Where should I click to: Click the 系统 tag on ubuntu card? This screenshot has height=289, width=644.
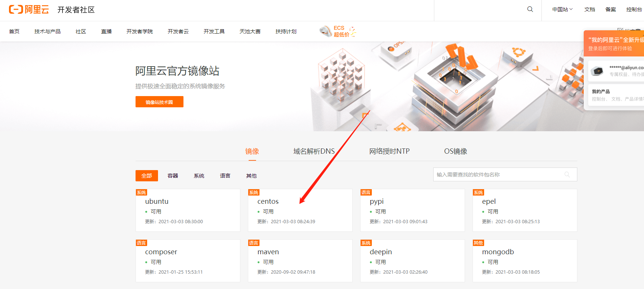142,192
